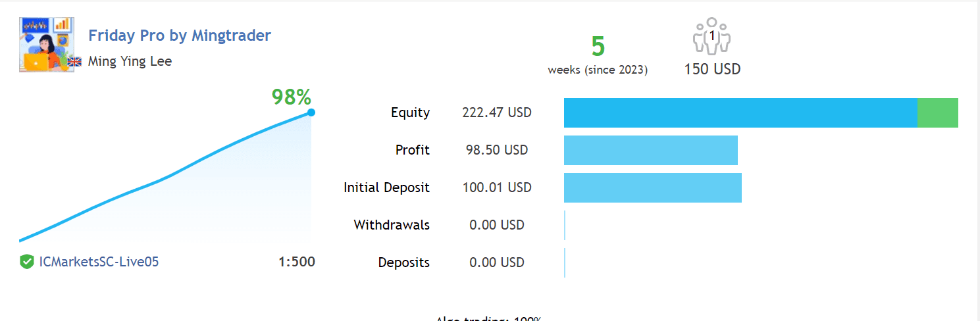Click the 98% growth figure
Viewport: 980px width, 321px height.
click(291, 97)
